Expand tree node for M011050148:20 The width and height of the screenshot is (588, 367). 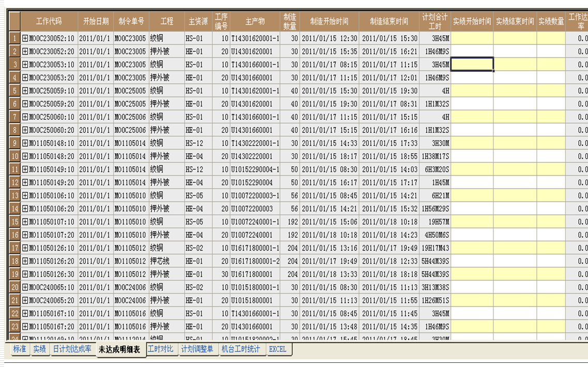coord(25,156)
